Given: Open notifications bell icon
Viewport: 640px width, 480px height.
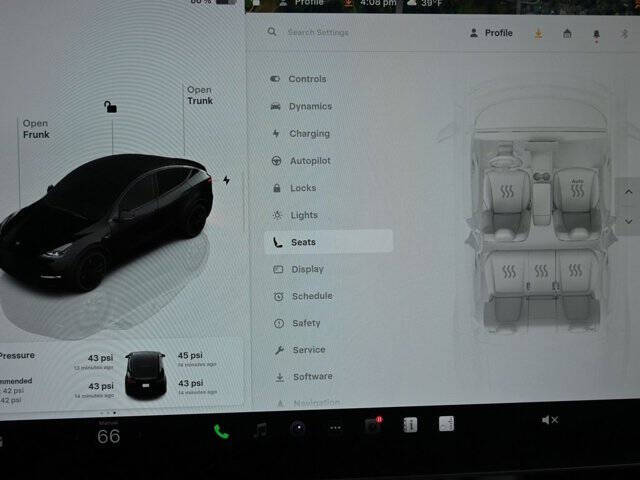Looking at the screenshot, I should [x=596, y=34].
